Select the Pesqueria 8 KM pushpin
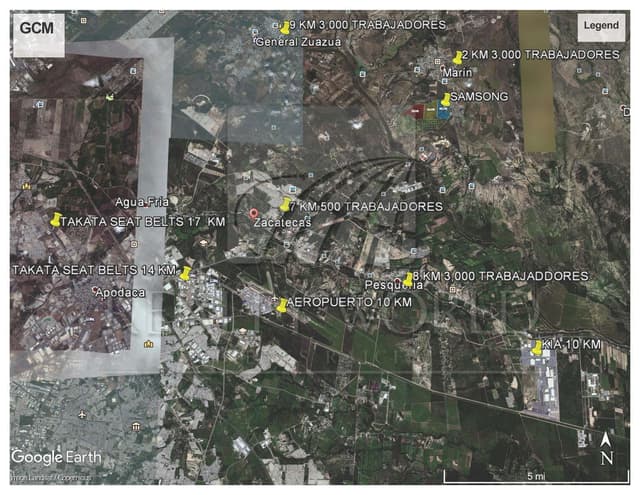The image size is (640, 495). pos(409,279)
